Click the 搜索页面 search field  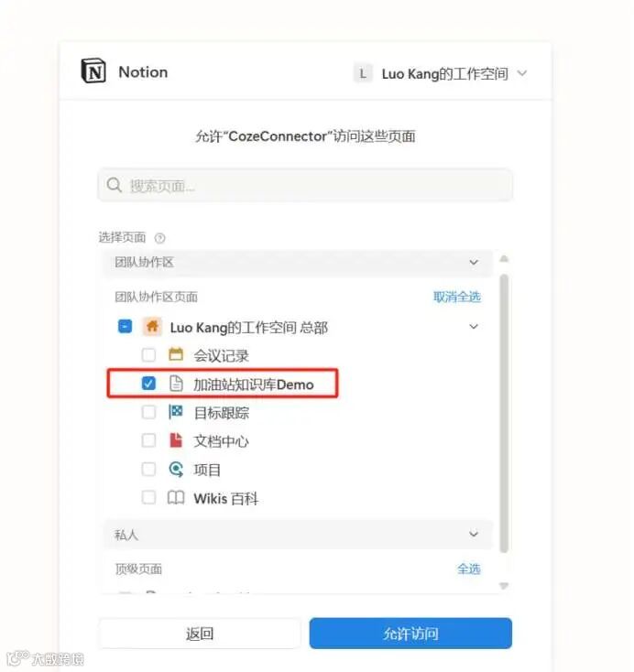[x=305, y=185]
